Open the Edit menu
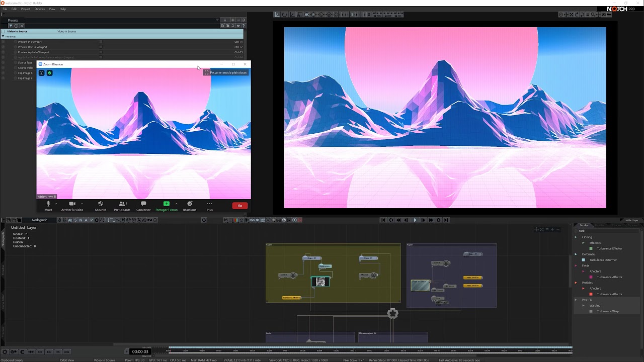 14,9
